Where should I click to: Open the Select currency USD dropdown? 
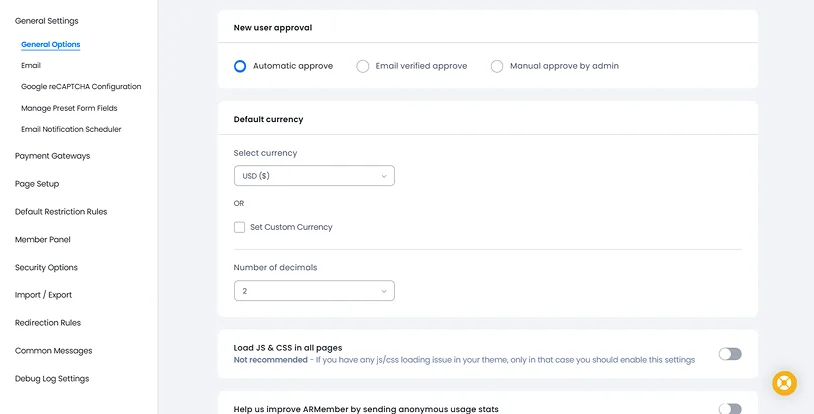coord(314,176)
